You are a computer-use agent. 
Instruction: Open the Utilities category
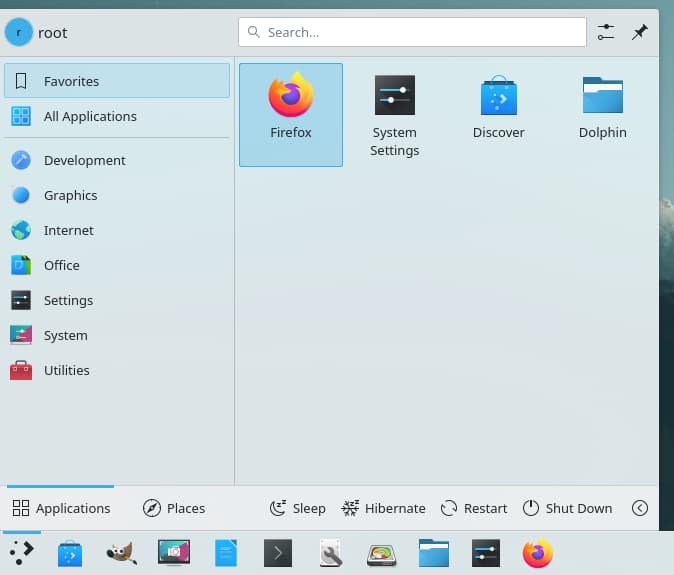pos(117,370)
